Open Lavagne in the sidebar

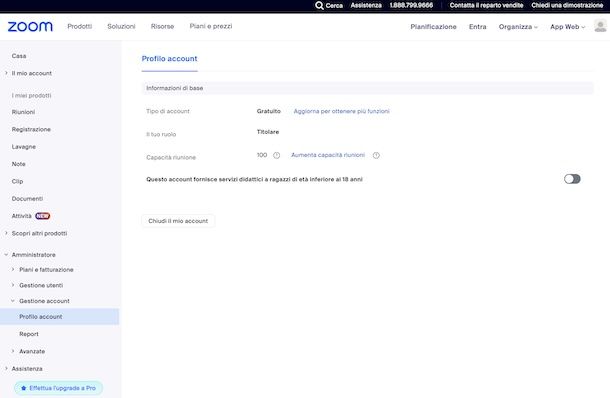coord(24,147)
